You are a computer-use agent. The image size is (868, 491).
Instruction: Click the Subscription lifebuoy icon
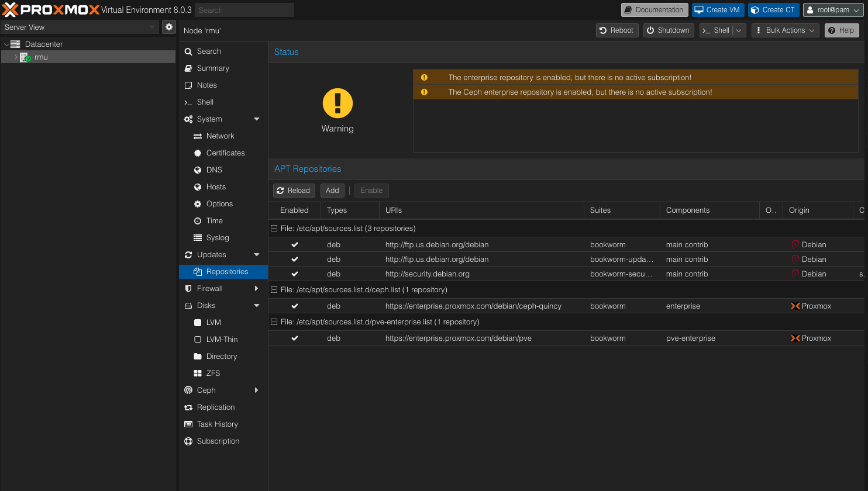pyautogui.click(x=188, y=441)
